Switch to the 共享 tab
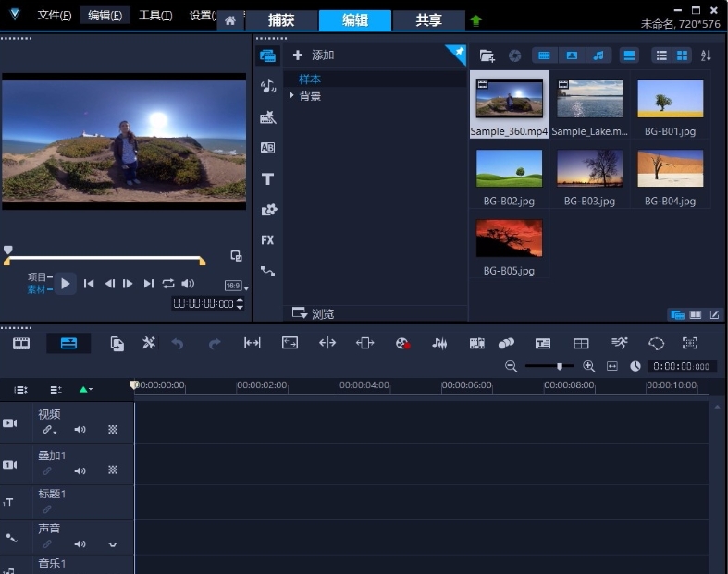Screen dimensions: 728x574 [428, 20]
